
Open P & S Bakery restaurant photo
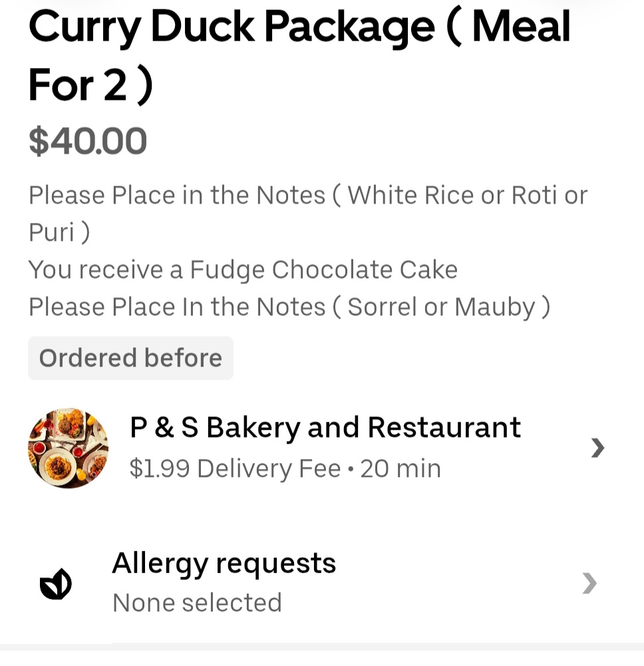[x=68, y=448]
